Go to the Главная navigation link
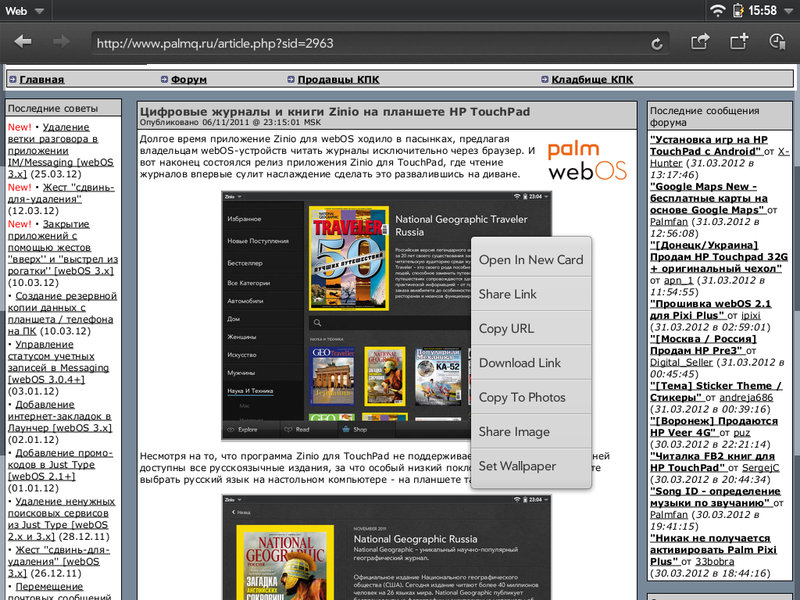 coord(42,79)
